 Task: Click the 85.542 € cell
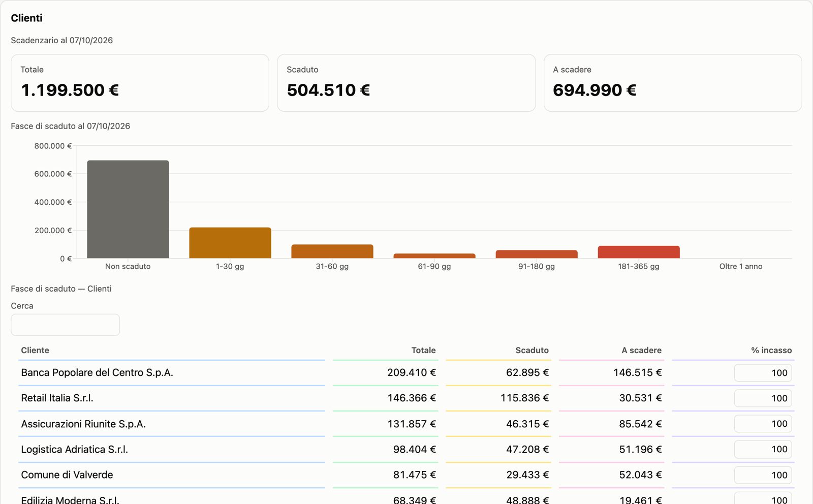(x=640, y=424)
